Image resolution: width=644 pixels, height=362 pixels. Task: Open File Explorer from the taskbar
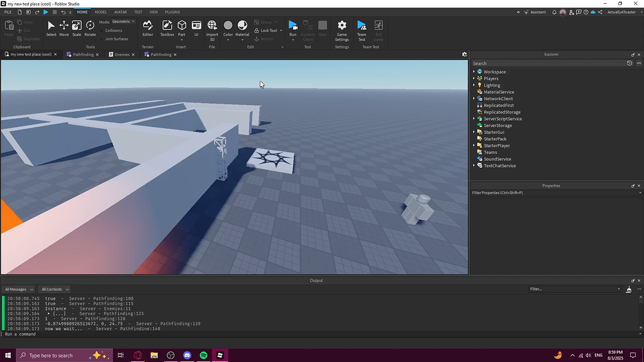[x=154, y=356]
